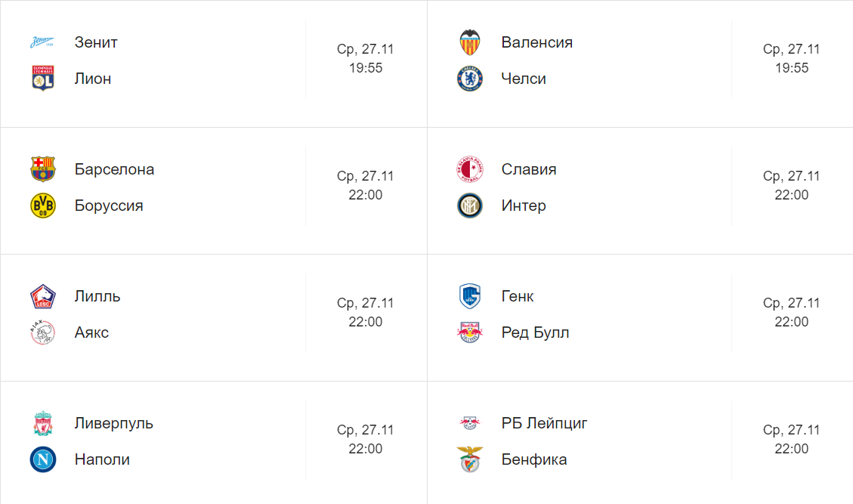Click the Chelsea lion badge
Image resolution: width=853 pixels, height=504 pixels.
(469, 79)
